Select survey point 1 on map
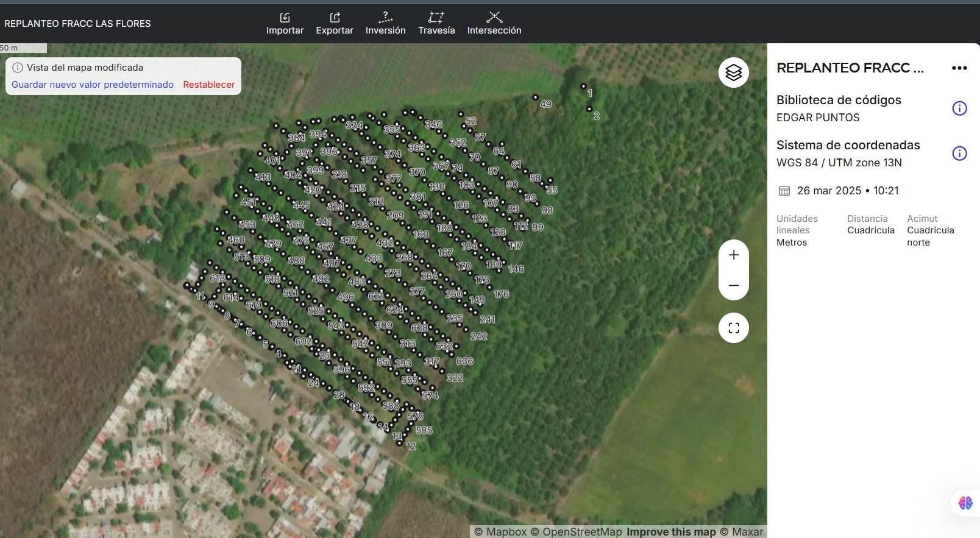This screenshot has height=538, width=980. tap(583, 87)
